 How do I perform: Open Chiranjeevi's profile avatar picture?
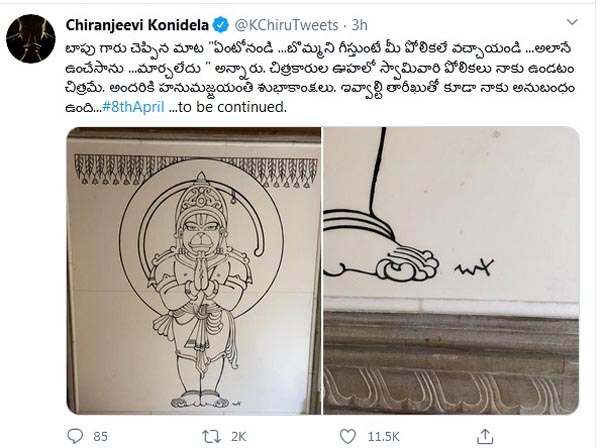coord(31,39)
